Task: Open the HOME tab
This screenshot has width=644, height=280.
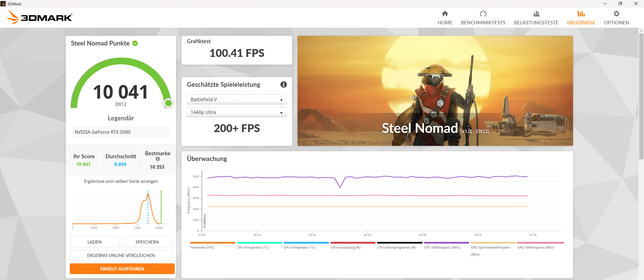Action: coord(445,18)
